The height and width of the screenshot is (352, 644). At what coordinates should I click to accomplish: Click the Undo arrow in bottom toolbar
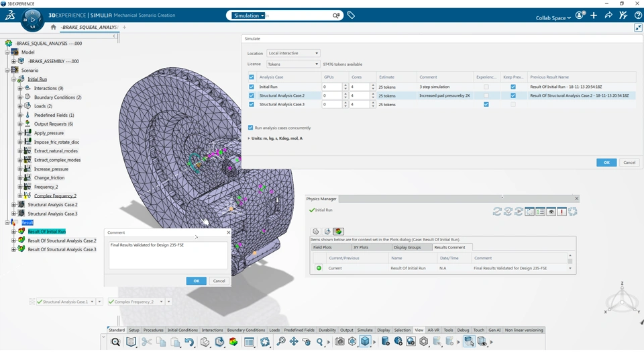coord(189,342)
